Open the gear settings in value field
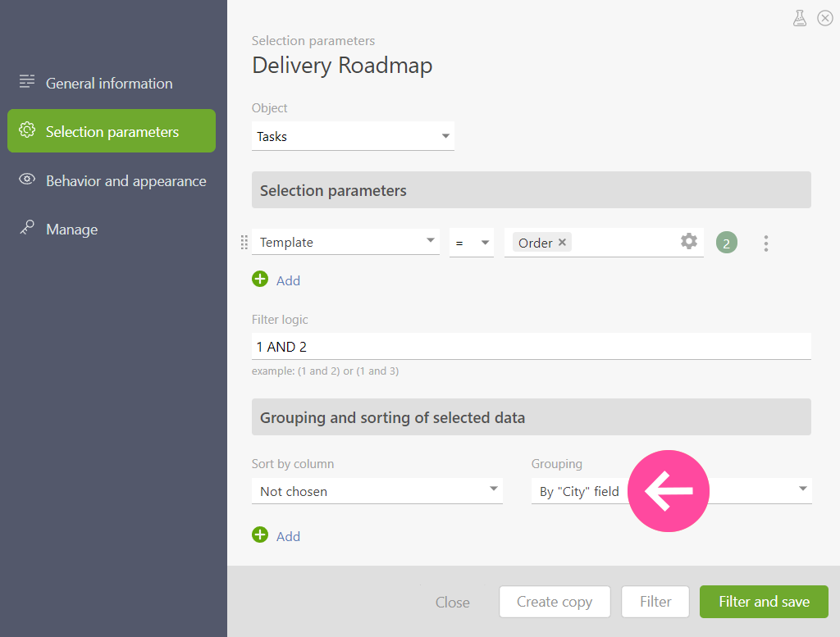The image size is (840, 637). (x=689, y=241)
